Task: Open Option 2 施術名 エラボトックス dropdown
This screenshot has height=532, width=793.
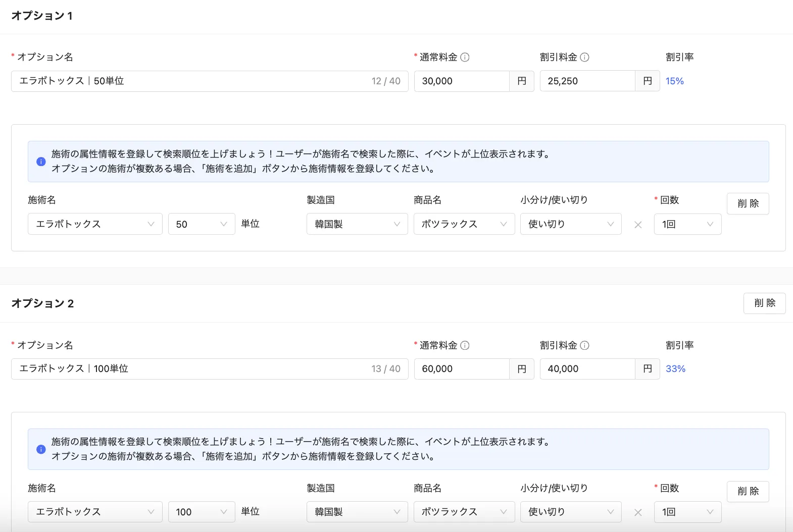Action: tap(95, 512)
